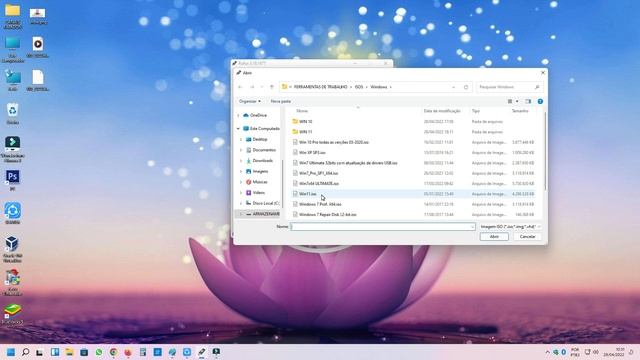The height and width of the screenshot is (360, 640).
Task: Open address bar history dropdown
Action: click(453, 87)
